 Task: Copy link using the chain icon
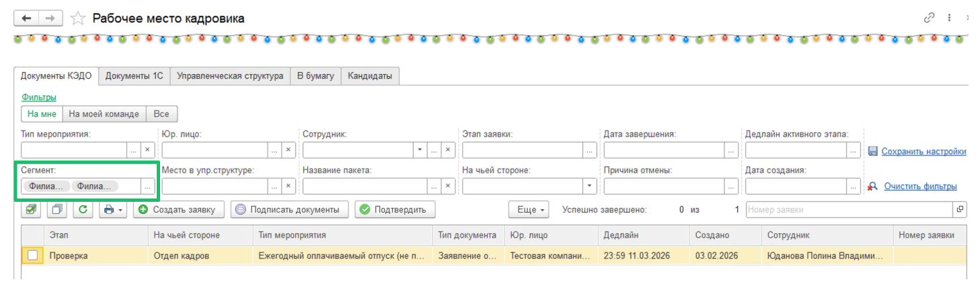pos(930,18)
